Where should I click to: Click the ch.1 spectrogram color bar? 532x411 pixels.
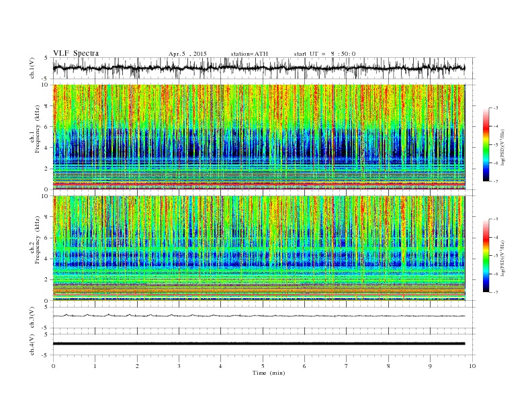coord(486,144)
